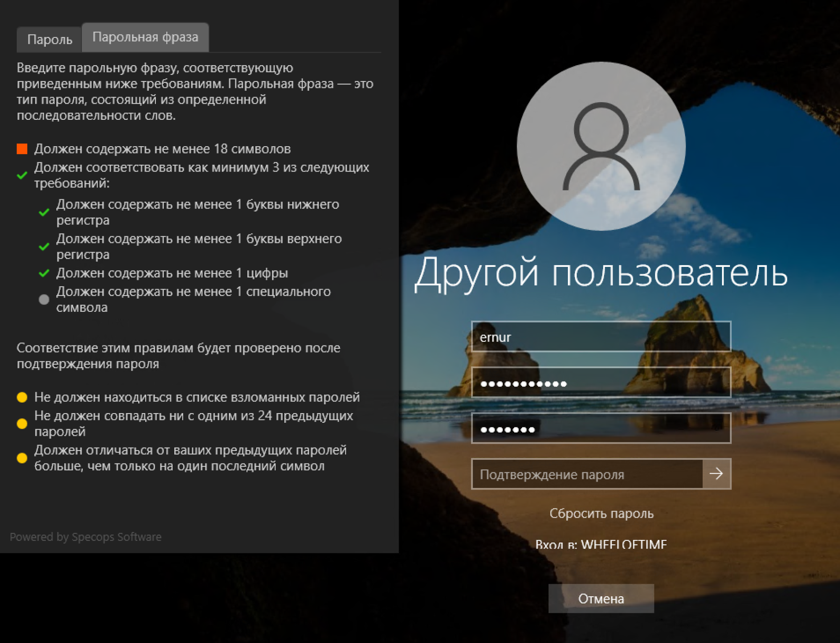Click yellow dot beside last symbol difference rule
The height and width of the screenshot is (643, 840).
pos(22,458)
